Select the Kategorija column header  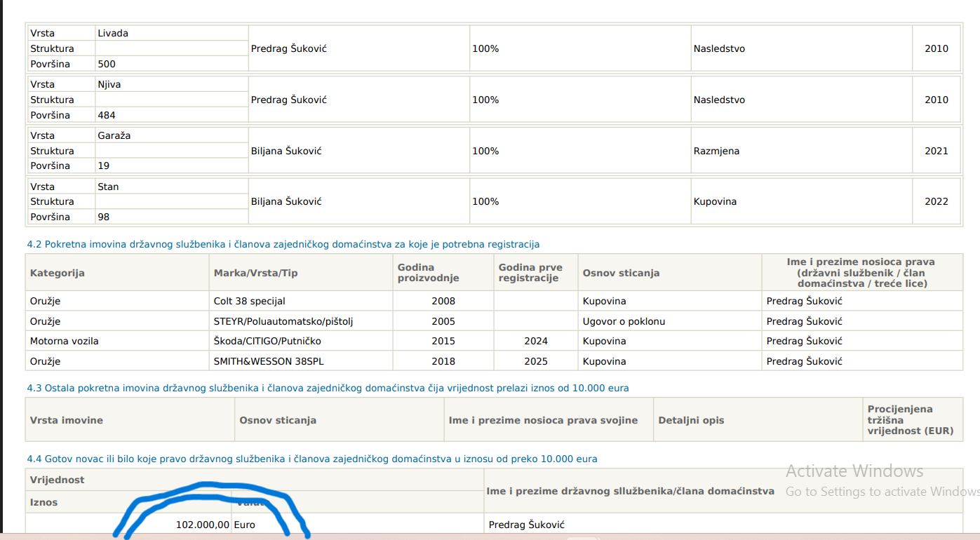[x=58, y=273]
